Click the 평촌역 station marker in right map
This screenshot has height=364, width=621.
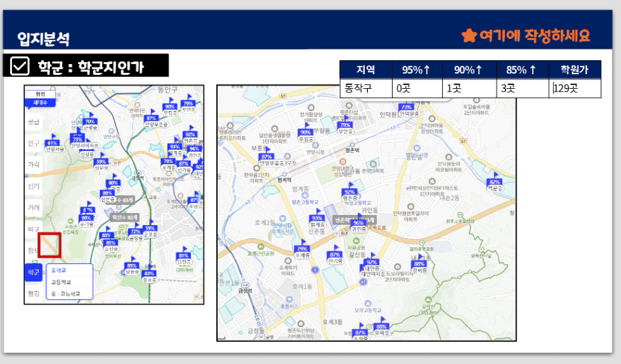click(x=352, y=148)
